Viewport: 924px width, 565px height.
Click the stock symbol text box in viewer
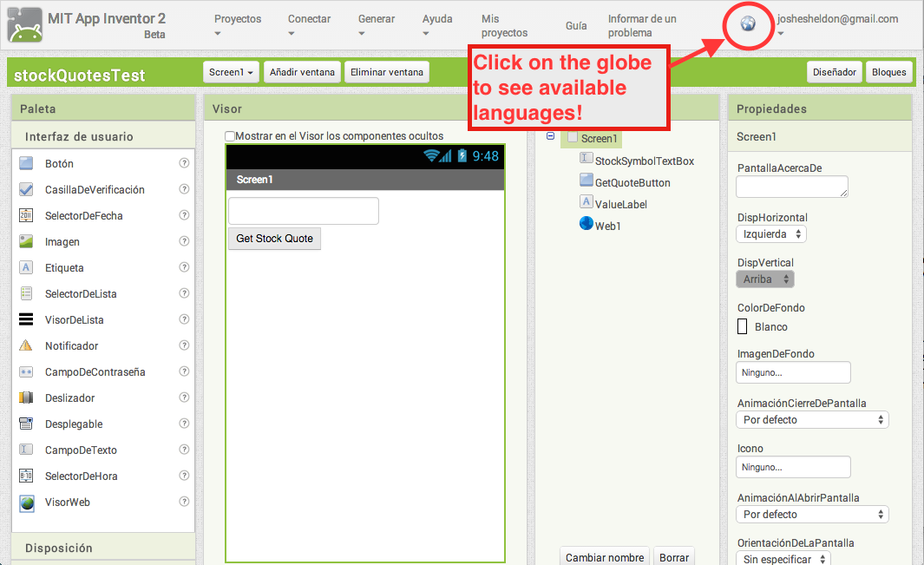tap(304, 211)
